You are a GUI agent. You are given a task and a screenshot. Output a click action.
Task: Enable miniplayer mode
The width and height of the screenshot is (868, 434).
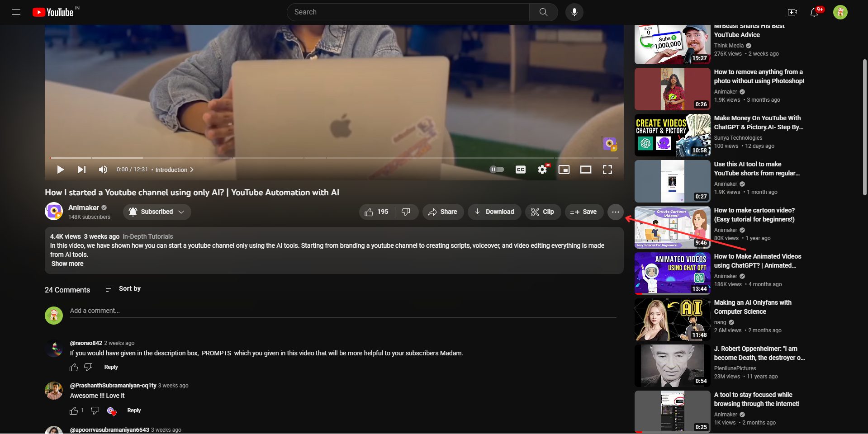(x=564, y=170)
